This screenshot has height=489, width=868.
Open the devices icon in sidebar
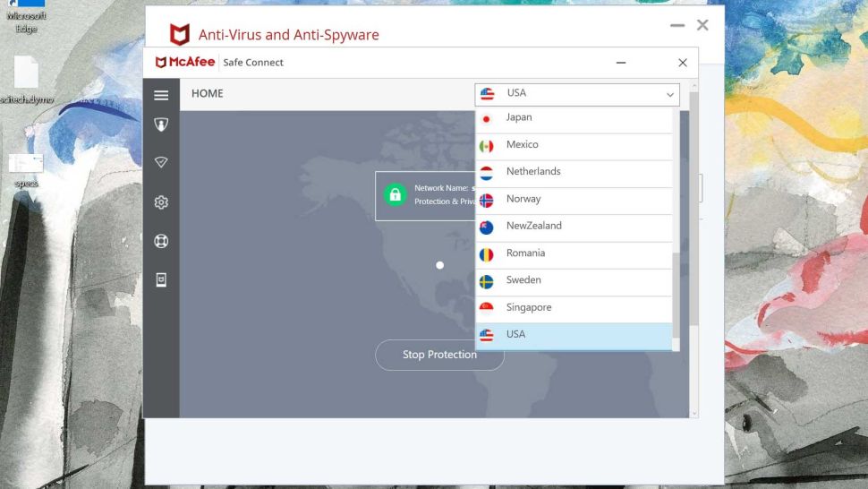[x=161, y=279]
